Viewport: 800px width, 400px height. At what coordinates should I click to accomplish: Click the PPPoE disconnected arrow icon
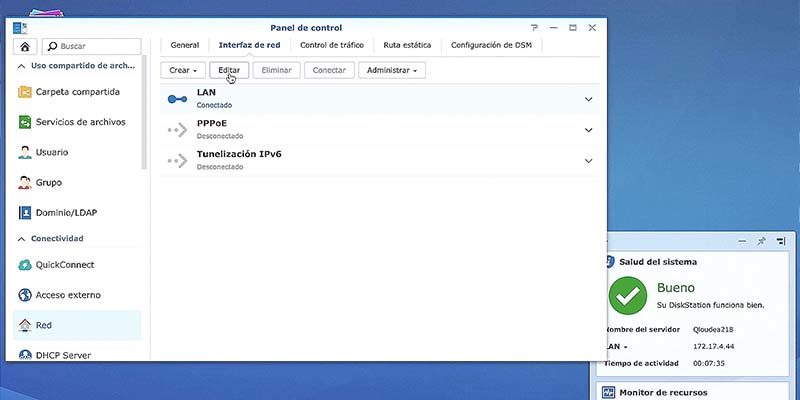coord(177,130)
